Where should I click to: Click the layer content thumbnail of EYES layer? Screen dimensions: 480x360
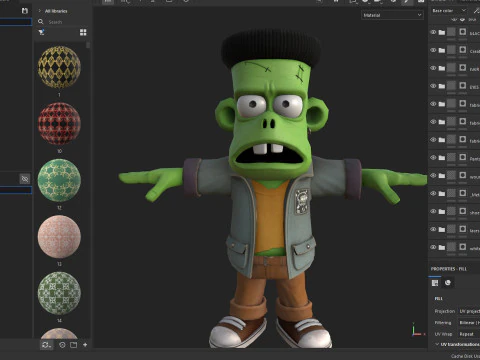(451, 86)
